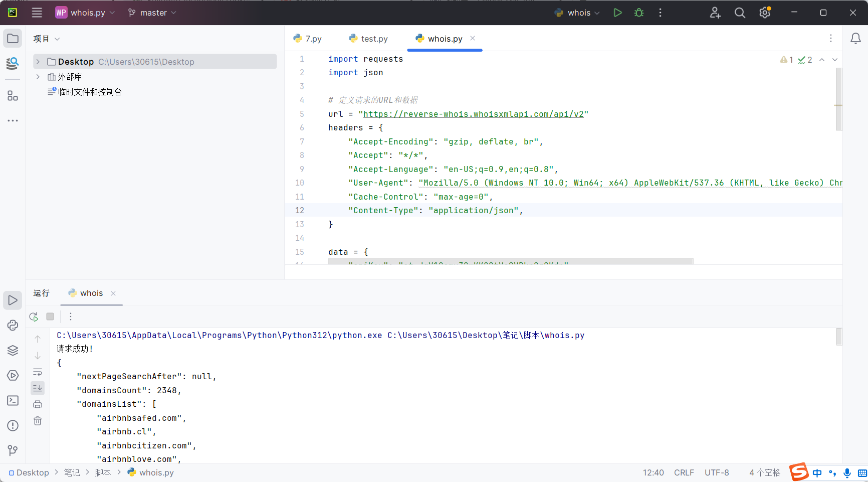868x482 pixels.
Task: Open line:column 12:40 indicator
Action: point(654,473)
